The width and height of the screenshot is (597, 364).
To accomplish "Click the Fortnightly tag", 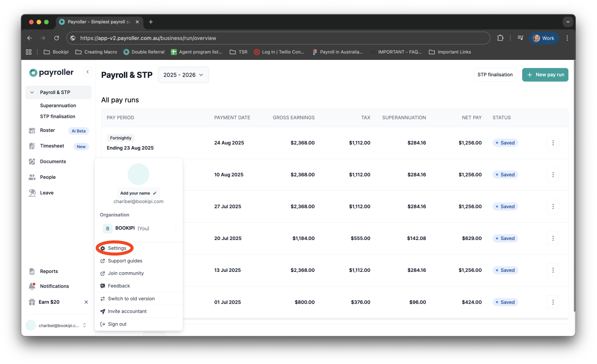I will coord(121,138).
